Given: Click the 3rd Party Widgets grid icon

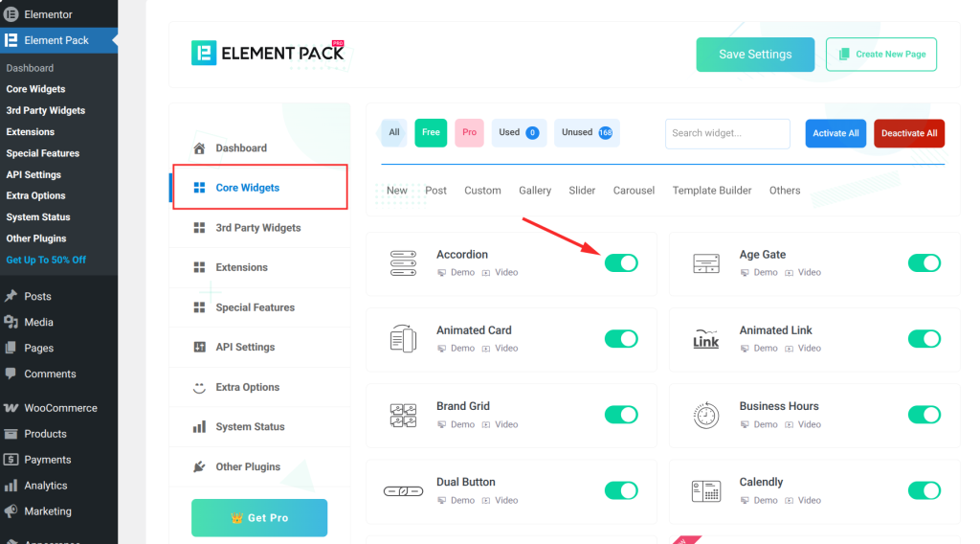Looking at the screenshot, I should [x=199, y=228].
